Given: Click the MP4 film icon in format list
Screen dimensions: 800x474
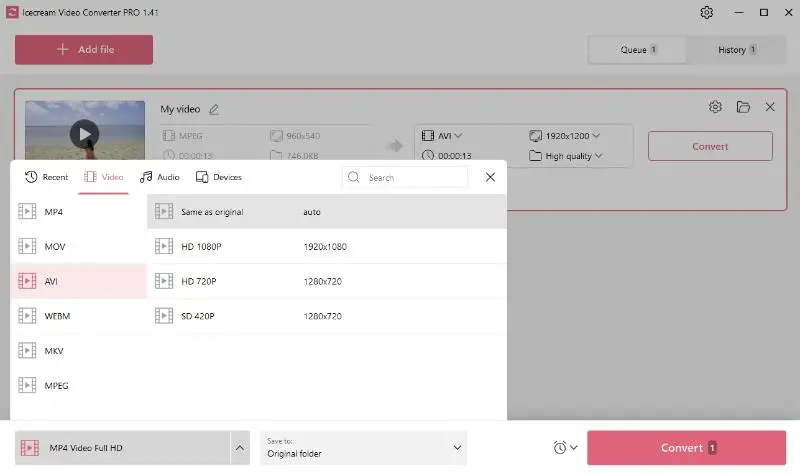Looking at the screenshot, I should coord(27,211).
